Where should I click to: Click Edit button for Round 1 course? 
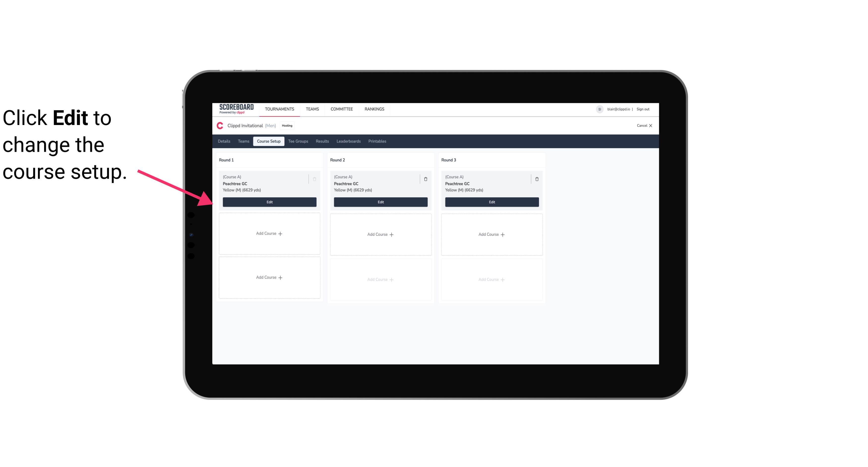coord(269,201)
